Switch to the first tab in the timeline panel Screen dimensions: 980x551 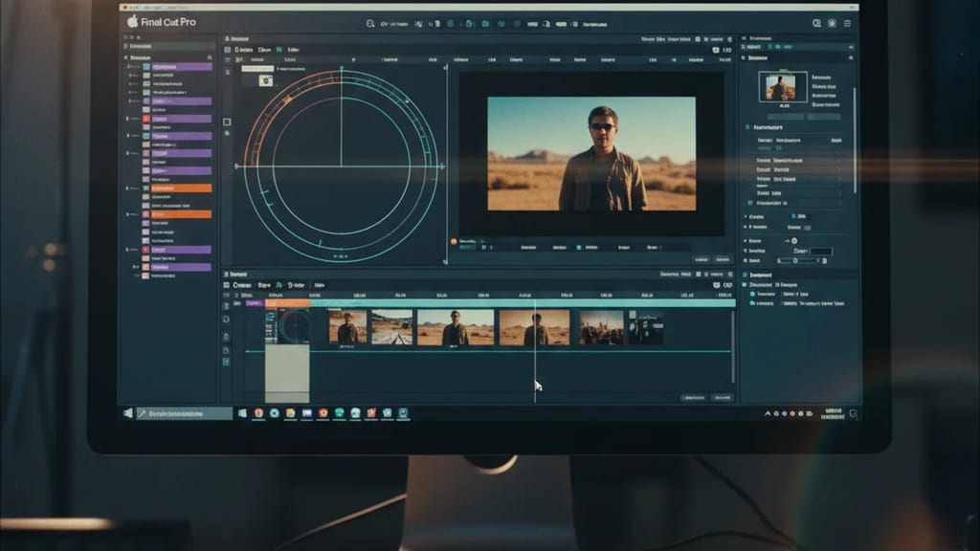point(242,285)
